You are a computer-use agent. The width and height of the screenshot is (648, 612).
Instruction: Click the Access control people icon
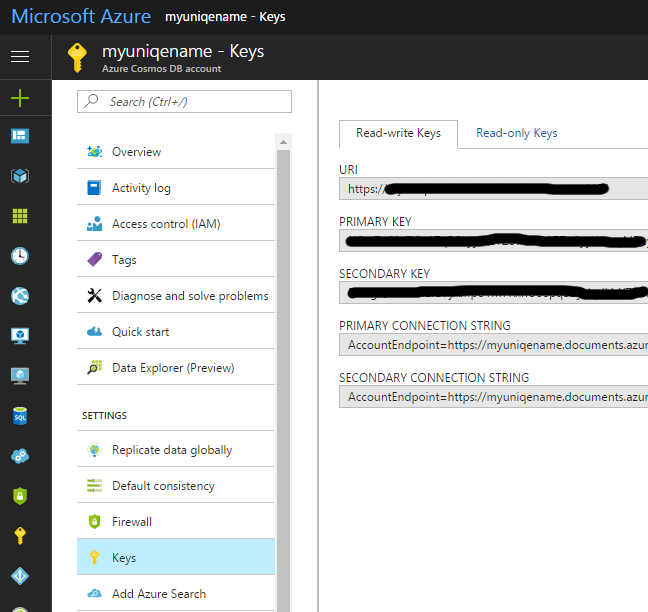pyautogui.click(x=95, y=224)
